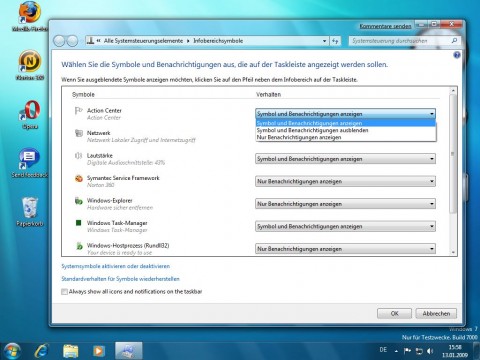This screenshot has width=480, height=360.
Task: Click the Action Center flag tray icon
Action: tap(407, 351)
